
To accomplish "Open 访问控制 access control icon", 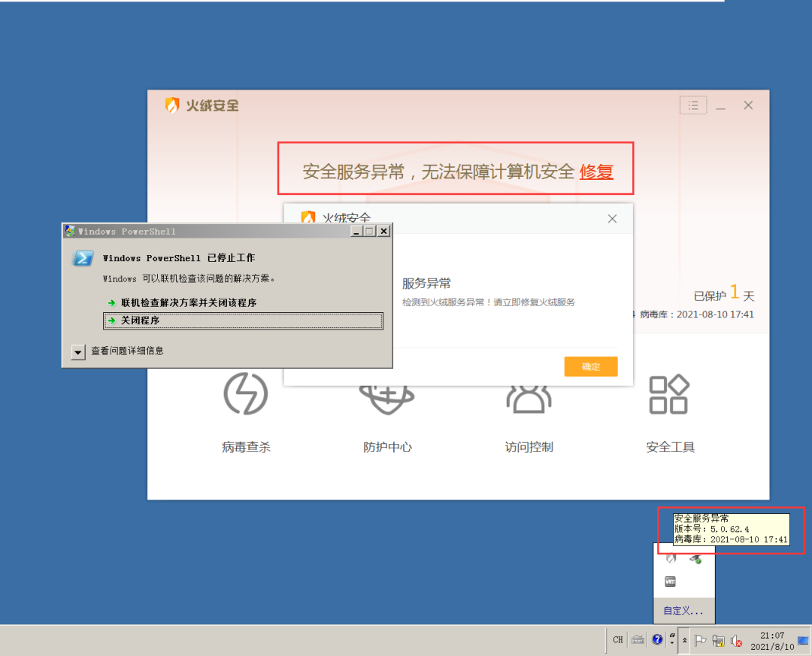I will pos(529,399).
